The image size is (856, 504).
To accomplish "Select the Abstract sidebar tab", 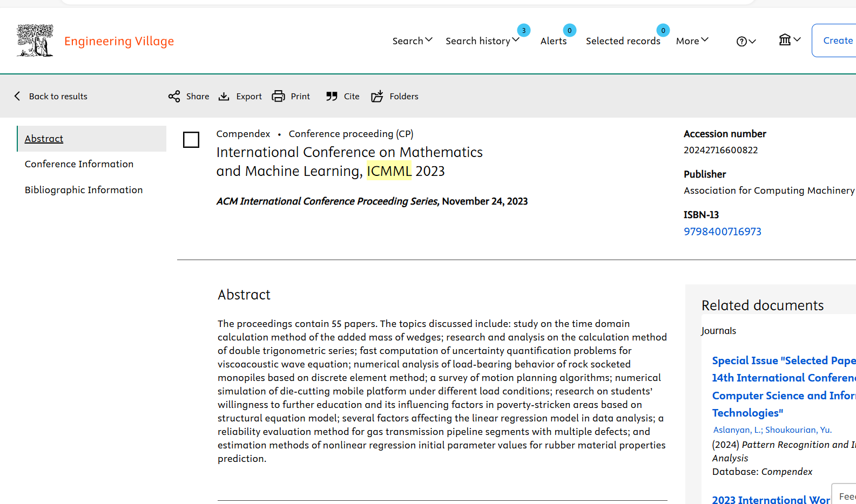I will click(92, 139).
